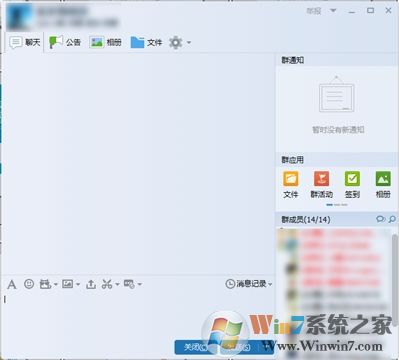Screen dimensions: 399x360
Task: Click the chat bubble icon beside 群成员
Action: [380, 219]
